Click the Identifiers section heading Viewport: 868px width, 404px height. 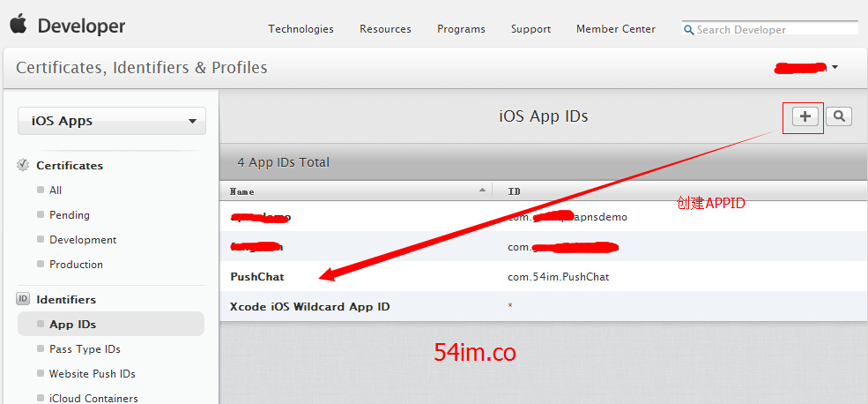[66, 300]
